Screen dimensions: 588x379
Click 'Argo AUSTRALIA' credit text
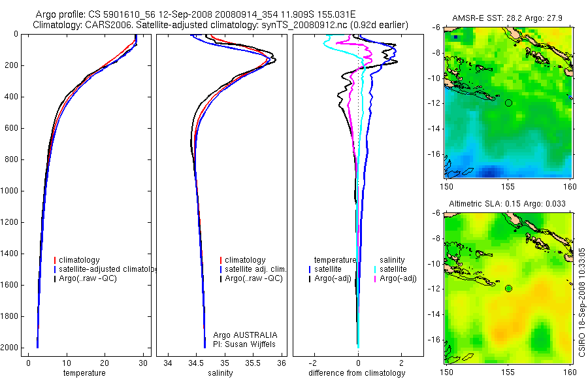(245, 335)
